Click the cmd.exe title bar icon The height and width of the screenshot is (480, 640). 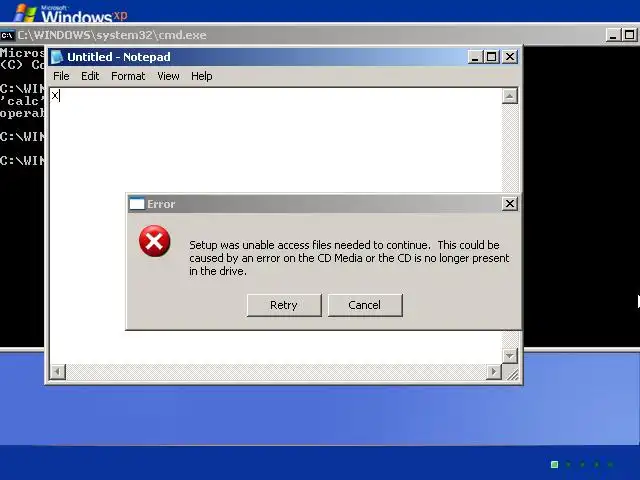pos(7,36)
